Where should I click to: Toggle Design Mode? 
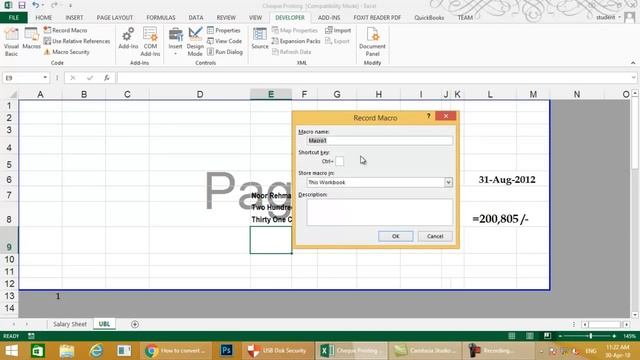[195, 42]
